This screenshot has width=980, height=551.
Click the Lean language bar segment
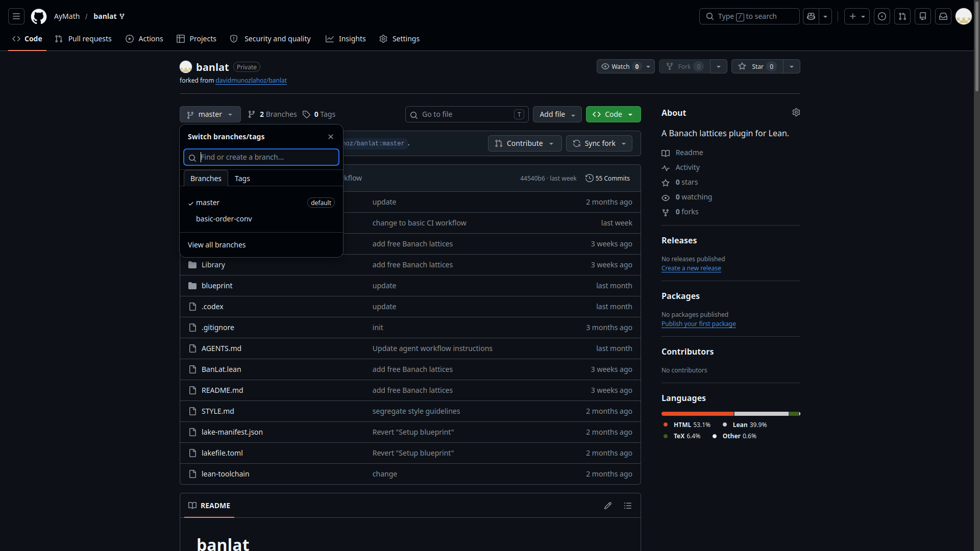click(x=762, y=414)
